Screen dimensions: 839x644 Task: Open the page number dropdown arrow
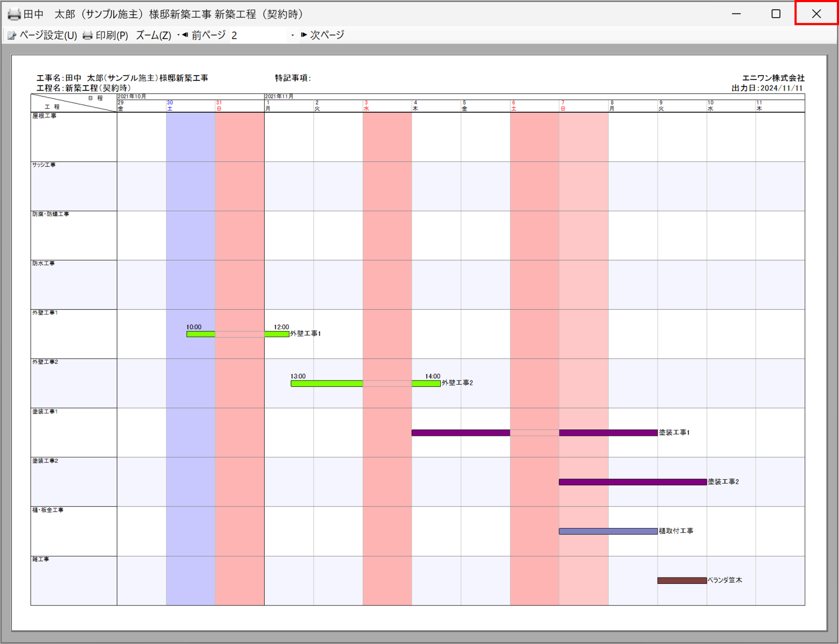(293, 35)
